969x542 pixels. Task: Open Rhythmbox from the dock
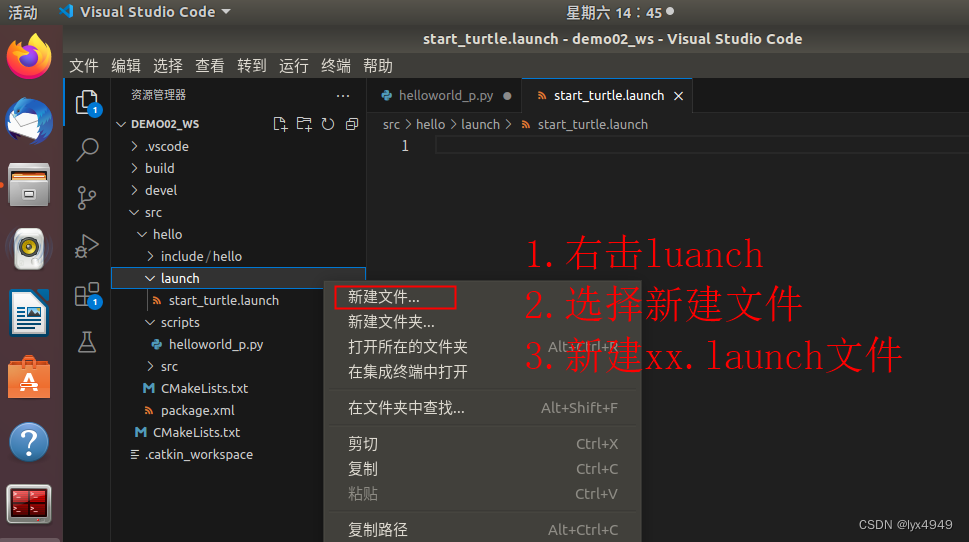28,248
